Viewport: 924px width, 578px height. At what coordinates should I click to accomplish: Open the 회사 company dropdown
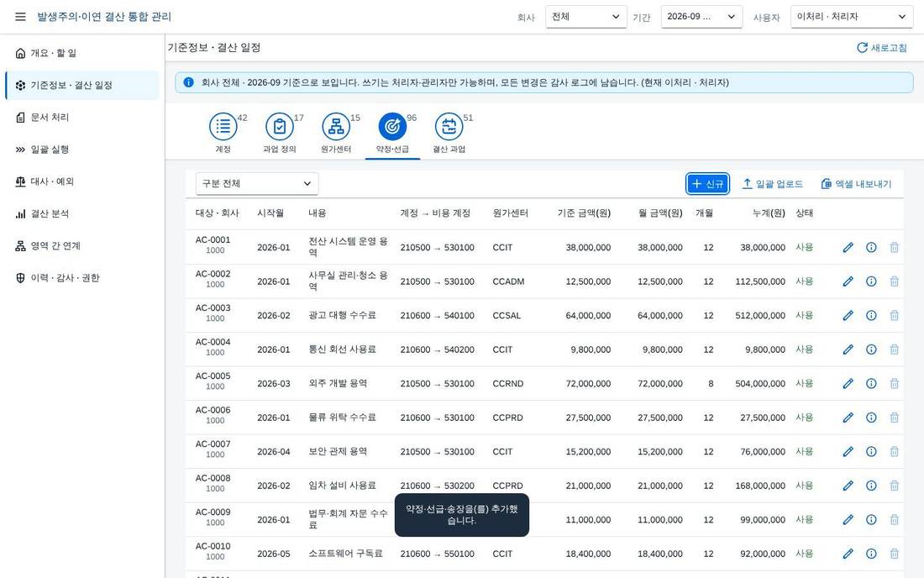click(585, 17)
